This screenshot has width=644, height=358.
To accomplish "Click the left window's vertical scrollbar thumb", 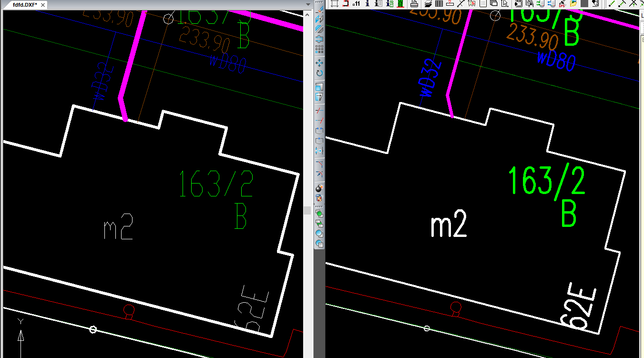I will point(307,210).
